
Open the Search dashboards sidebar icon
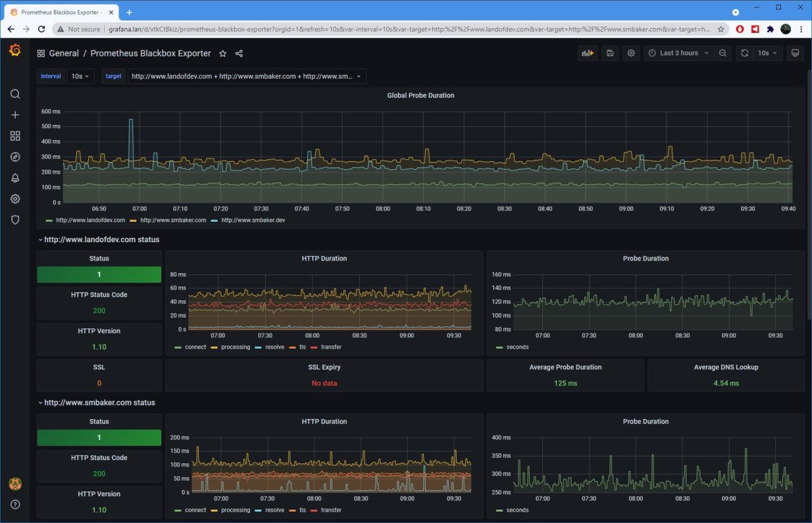pyautogui.click(x=15, y=94)
